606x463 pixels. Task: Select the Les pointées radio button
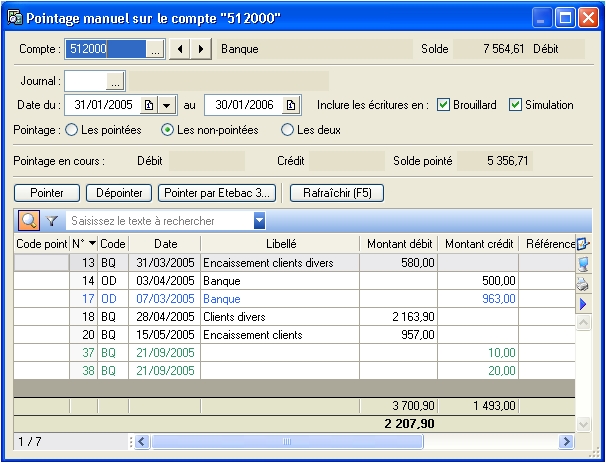point(71,130)
